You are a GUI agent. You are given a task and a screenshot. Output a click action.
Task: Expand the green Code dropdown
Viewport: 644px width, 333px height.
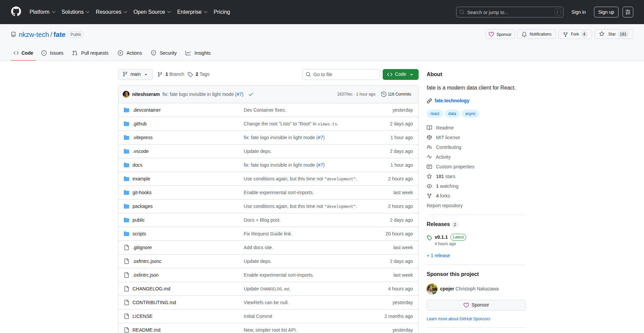click(x=400, y=74)
